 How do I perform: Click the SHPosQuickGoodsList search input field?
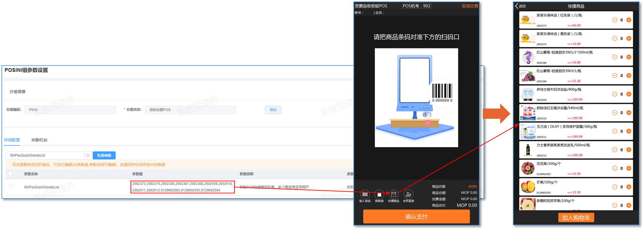tap(45, 155)
